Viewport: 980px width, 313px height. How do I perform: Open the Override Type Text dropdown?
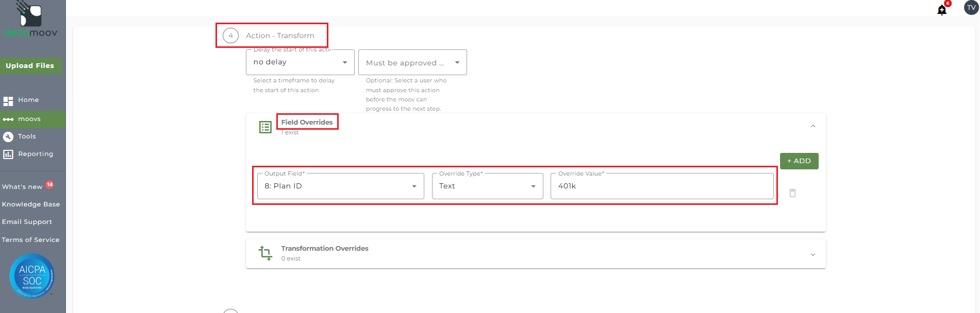coord(488,186)
